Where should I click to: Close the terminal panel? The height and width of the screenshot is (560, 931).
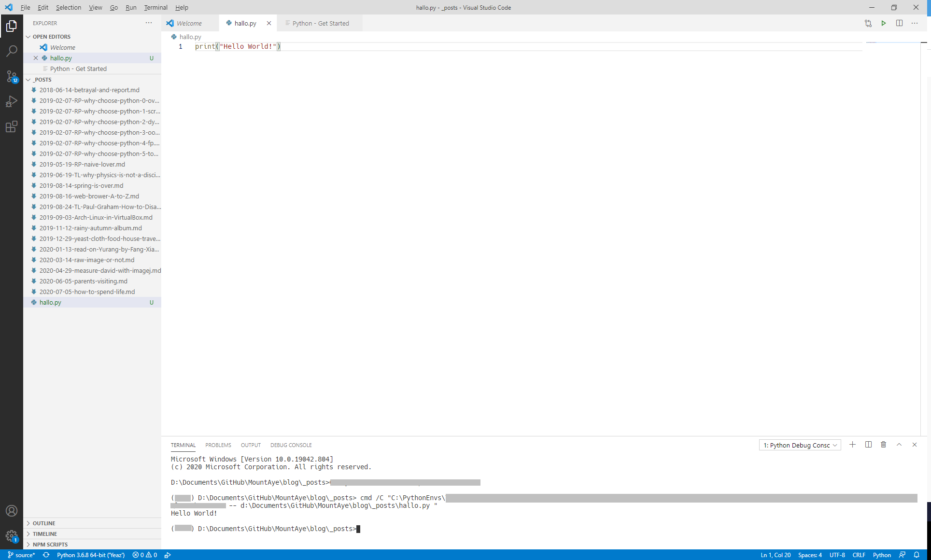[914, 445]
